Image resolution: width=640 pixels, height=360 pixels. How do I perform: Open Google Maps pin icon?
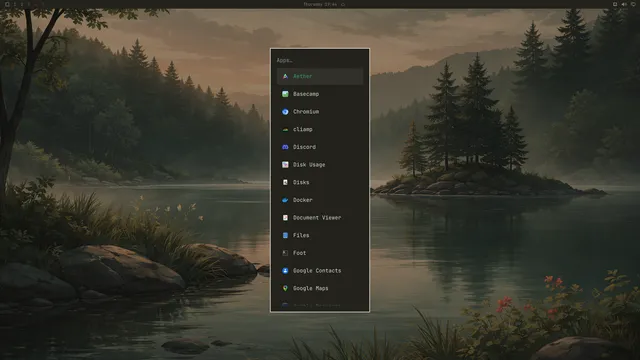click(x=285, y=288)
